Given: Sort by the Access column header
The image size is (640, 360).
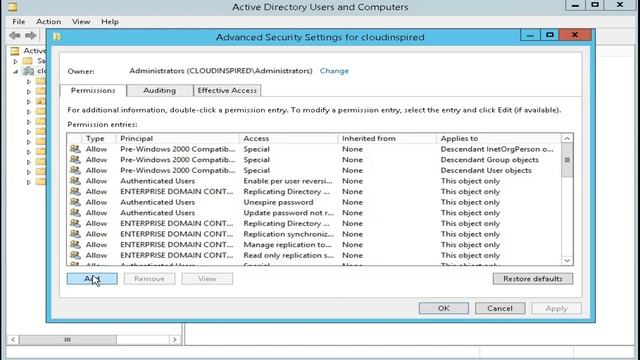Looking at the screenshot, I should pyautogui.click(x=289, y=138).
